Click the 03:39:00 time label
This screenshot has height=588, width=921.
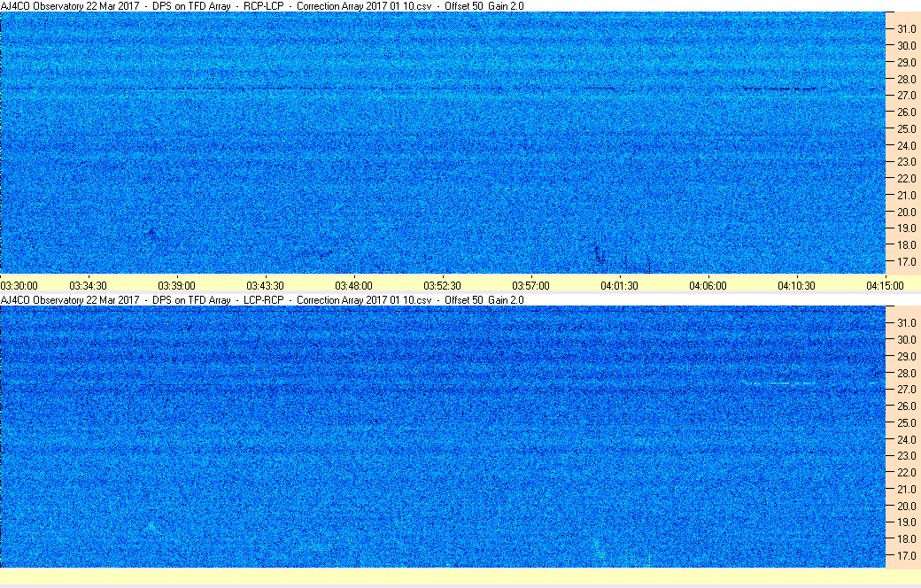(176, 285)
